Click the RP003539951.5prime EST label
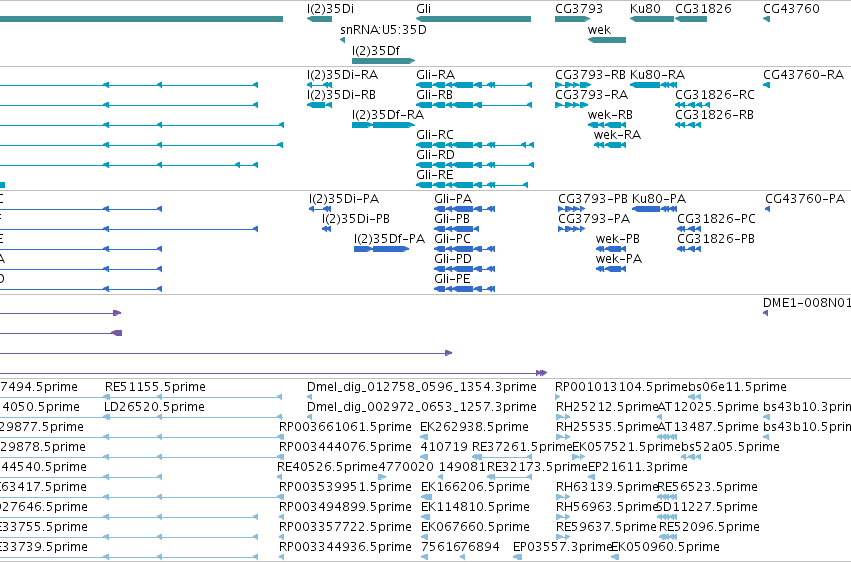Viewport: 851px width, 562px height. coord(345,488)
